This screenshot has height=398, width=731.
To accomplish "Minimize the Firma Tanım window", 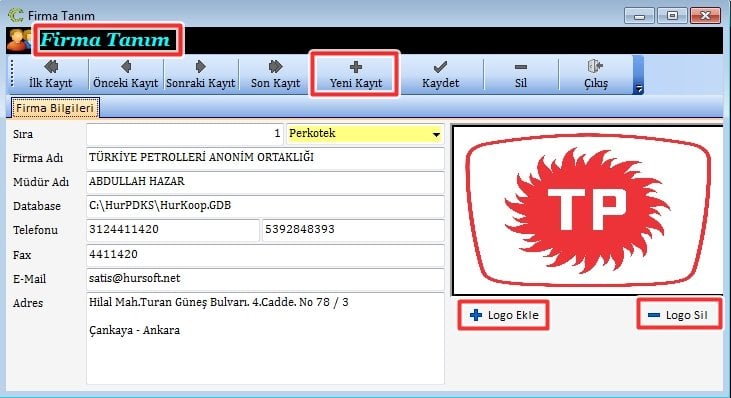I will (639, 16).
